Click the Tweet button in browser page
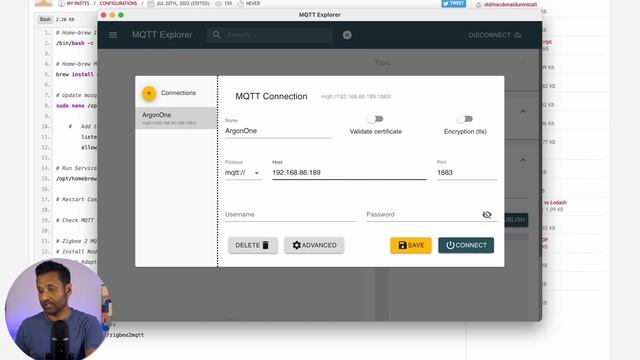The height and width of the screenshot is (360, 640). 453,3
